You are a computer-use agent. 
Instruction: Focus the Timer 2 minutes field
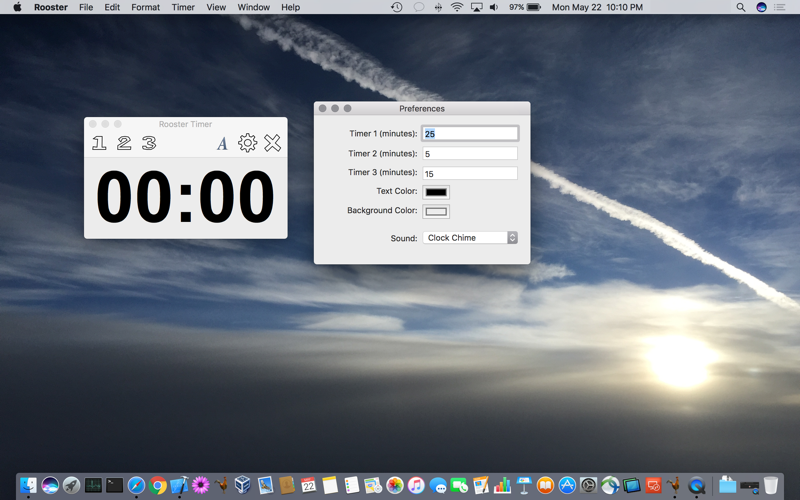(470, 154)
